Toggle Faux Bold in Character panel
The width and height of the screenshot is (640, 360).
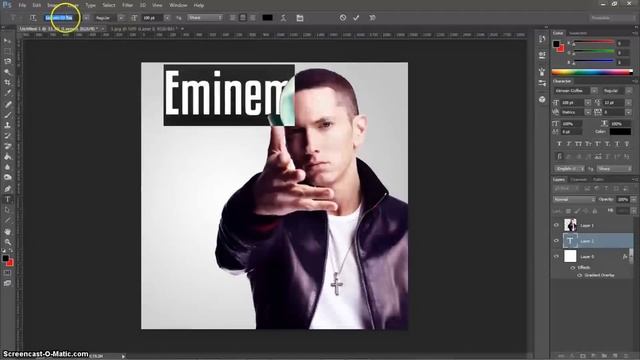pos(560,144)
